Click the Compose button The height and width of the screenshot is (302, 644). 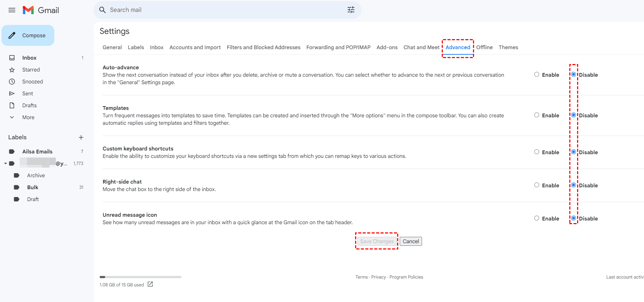tap(28, 35)
